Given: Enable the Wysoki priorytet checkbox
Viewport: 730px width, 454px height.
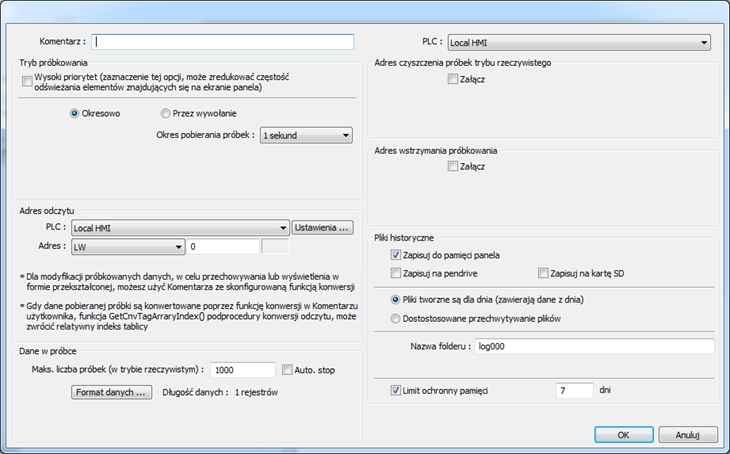Looking at the screenshot, I should (x=27, y=81).
